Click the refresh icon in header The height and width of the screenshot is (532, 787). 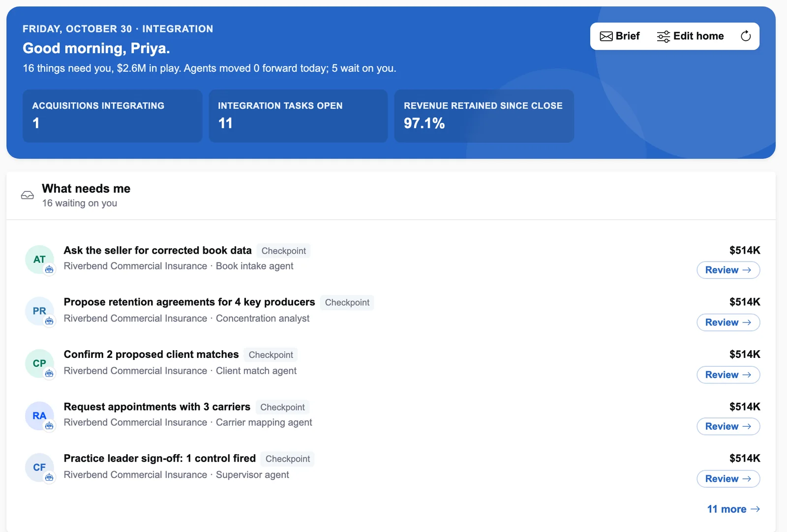(746, 36)
